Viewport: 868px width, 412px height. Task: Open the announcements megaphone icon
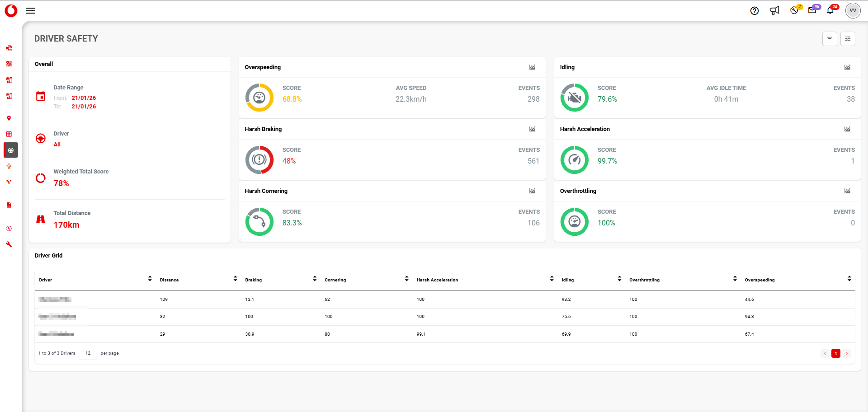774,11
